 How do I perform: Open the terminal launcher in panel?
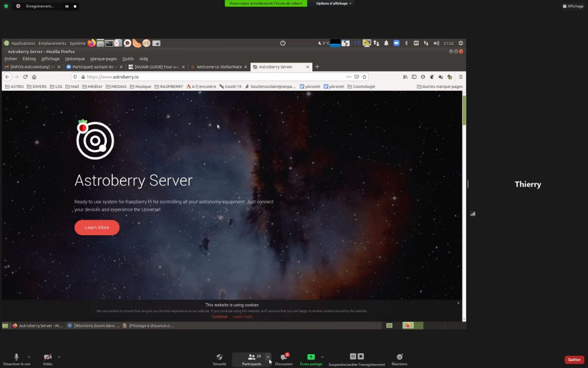(x=109, y=43)
